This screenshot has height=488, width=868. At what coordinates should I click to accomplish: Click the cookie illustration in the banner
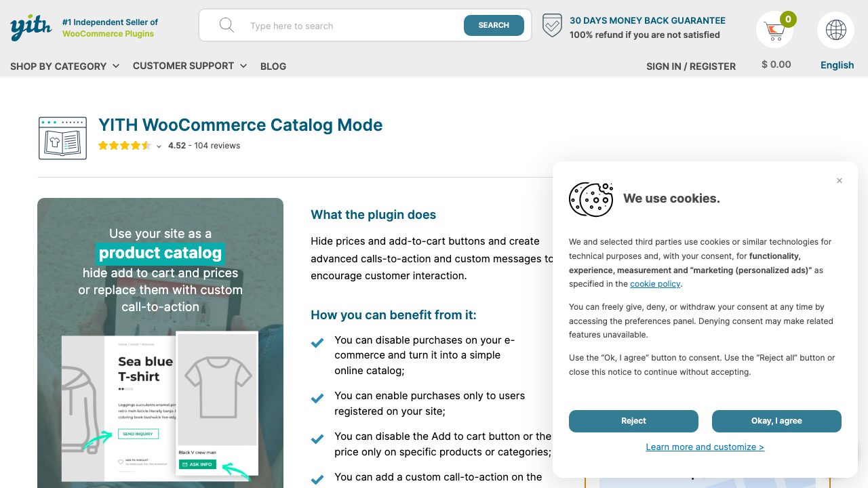(x=591, y=199)
